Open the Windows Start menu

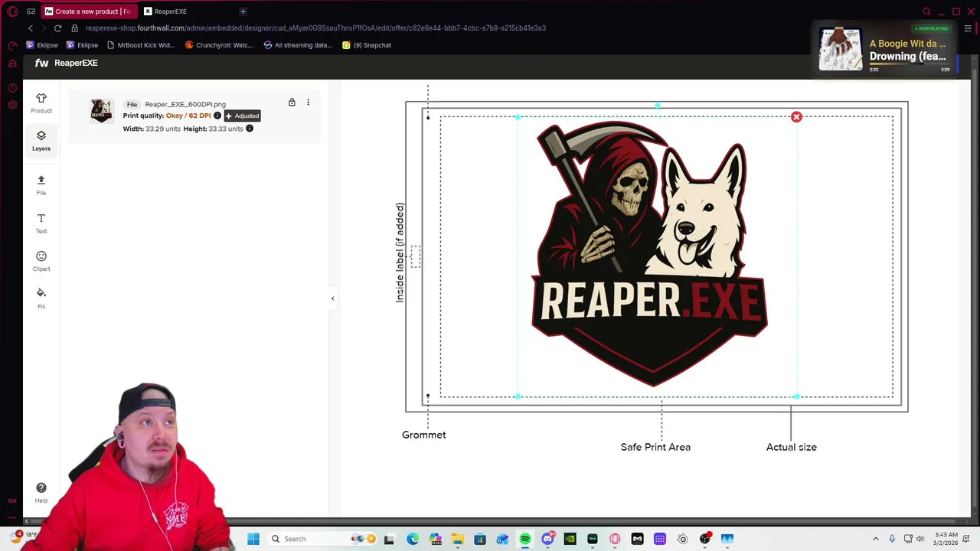[253, 539]
